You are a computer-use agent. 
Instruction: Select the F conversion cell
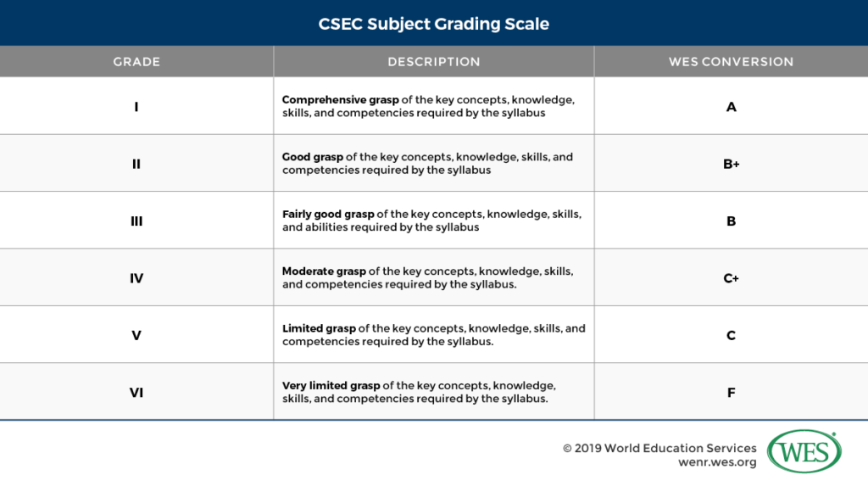[x=731, y=393]
